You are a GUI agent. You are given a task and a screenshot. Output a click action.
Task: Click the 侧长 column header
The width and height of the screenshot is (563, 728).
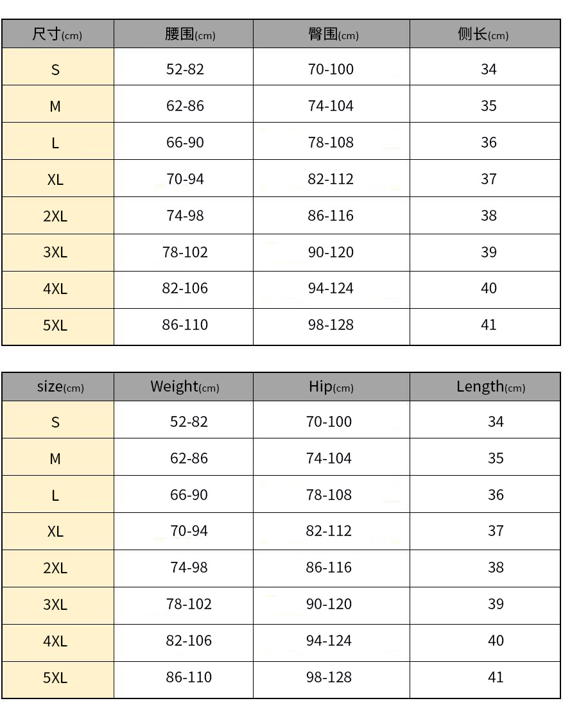pyautogui.click(x=483, y=34)
